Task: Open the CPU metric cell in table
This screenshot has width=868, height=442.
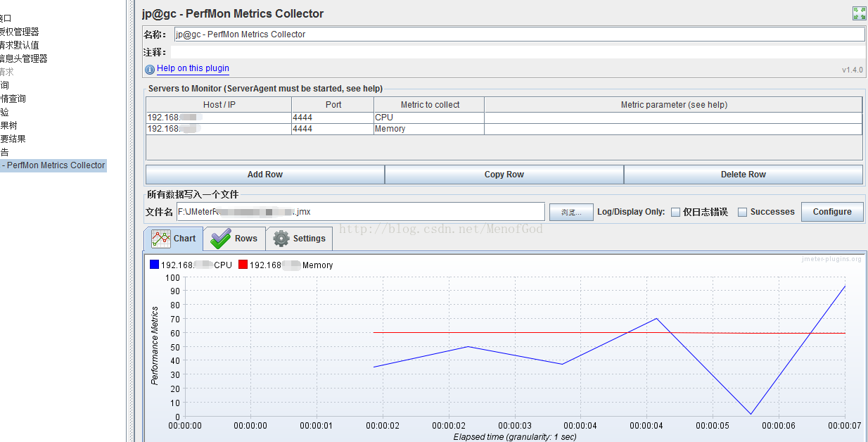Action: pos(428,118)
